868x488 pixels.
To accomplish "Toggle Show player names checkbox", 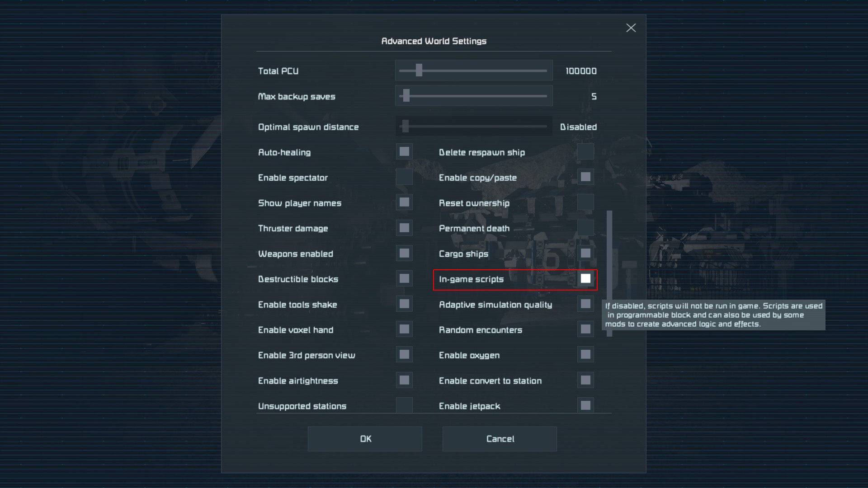I will [404, 202].
